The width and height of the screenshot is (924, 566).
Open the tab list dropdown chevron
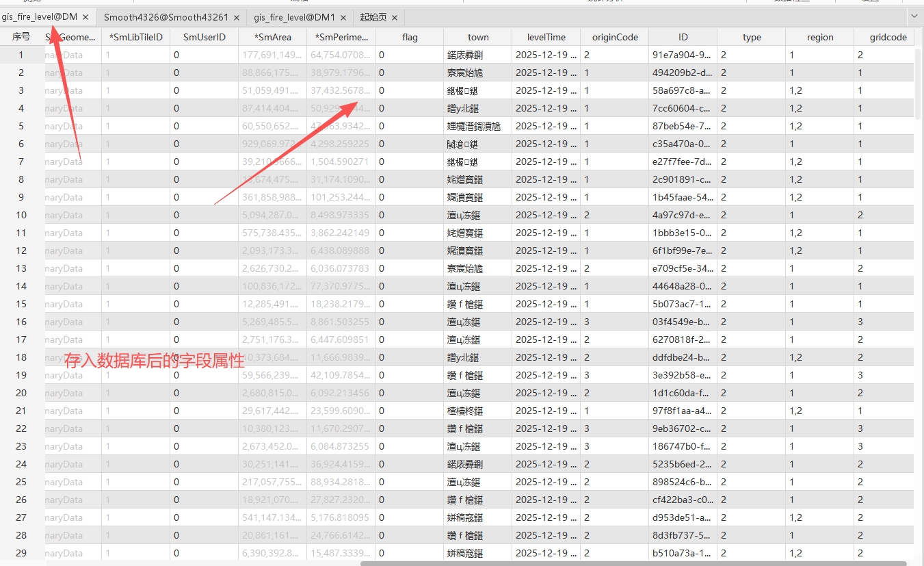coord(914,16)
